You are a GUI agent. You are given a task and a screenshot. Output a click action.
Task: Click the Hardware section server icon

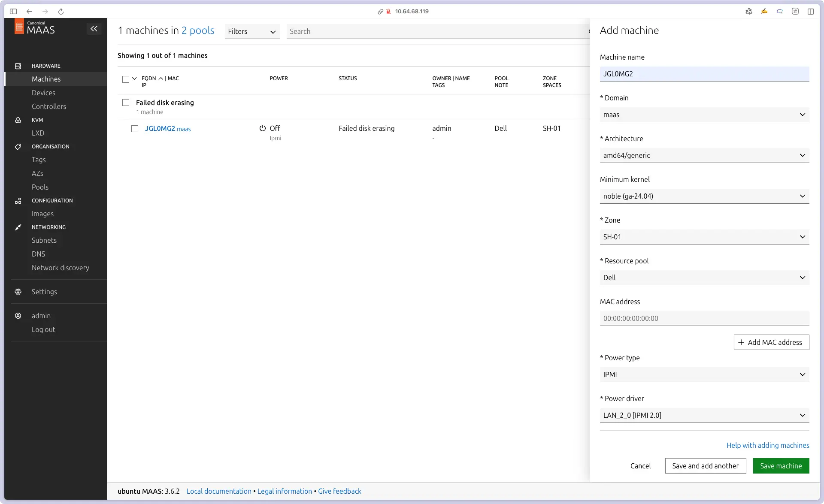coord(18,66)
